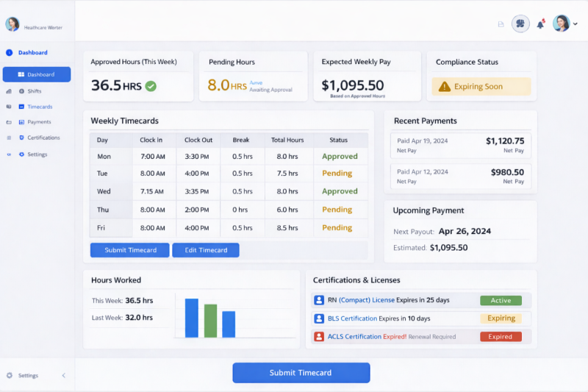Click the Expiring Soon compliance banner
The width and height of the screenshot is (588, 392).
481,86
